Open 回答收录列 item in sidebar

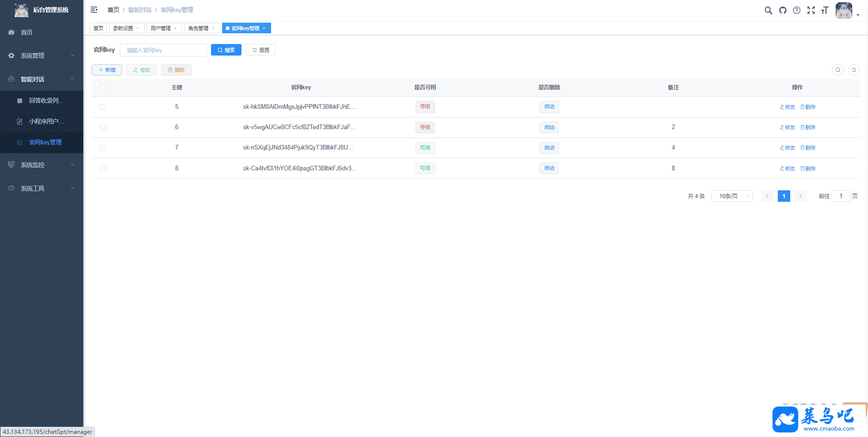click(46, 100)
